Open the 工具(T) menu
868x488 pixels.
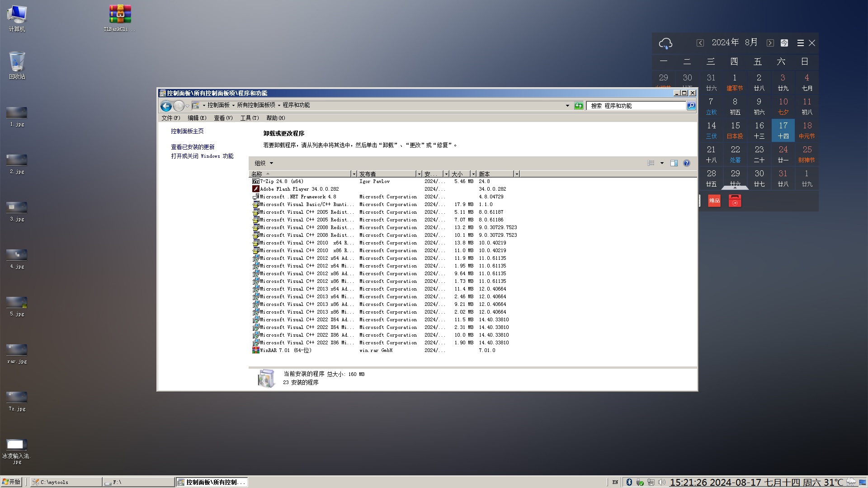click(249, 118)
